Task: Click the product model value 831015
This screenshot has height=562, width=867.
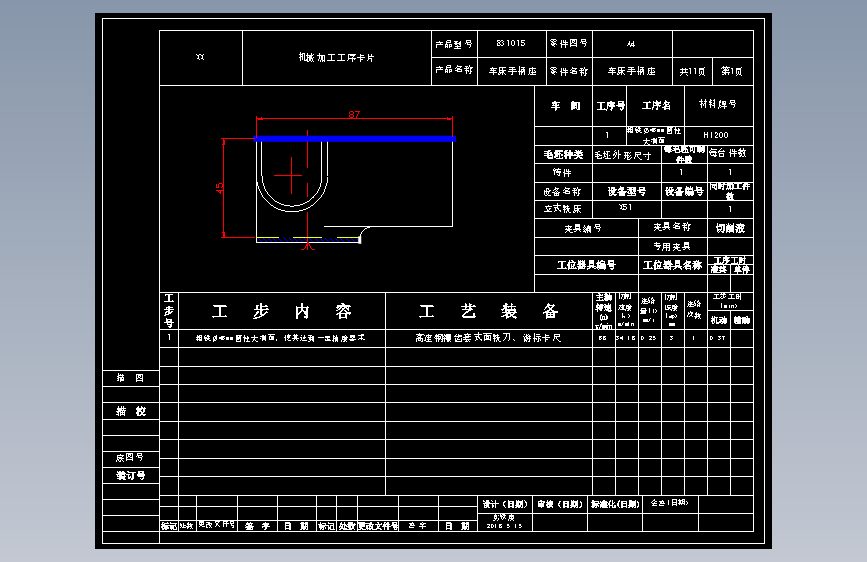Action: [x=511, y=43]
